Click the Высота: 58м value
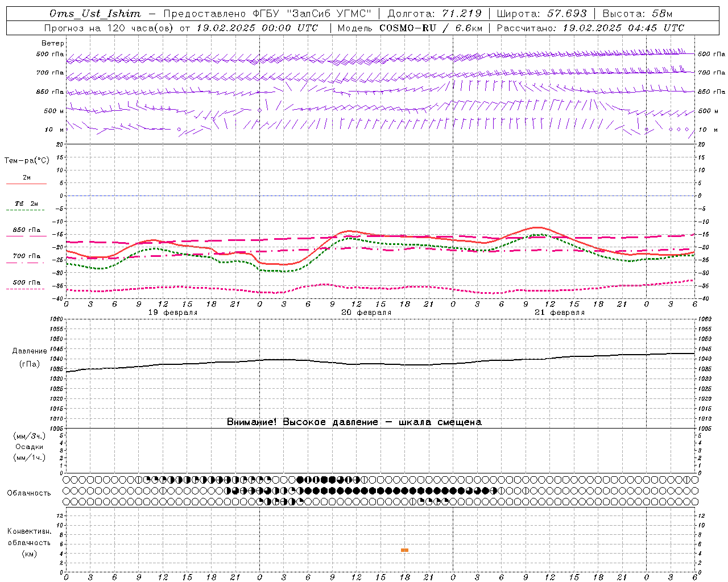 click(638, 14)
